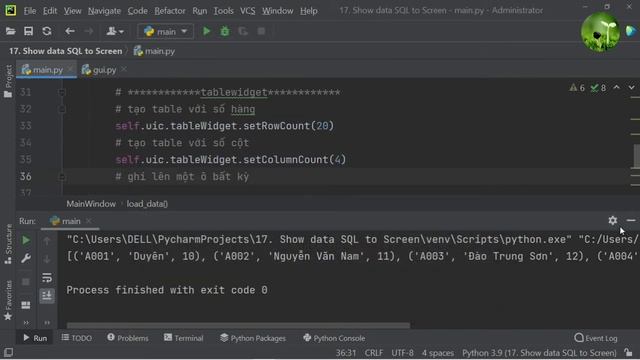The height and width of the screenshot is (360, 640).
Task: Click the warnings count indicator
Action: coord(577,88)
